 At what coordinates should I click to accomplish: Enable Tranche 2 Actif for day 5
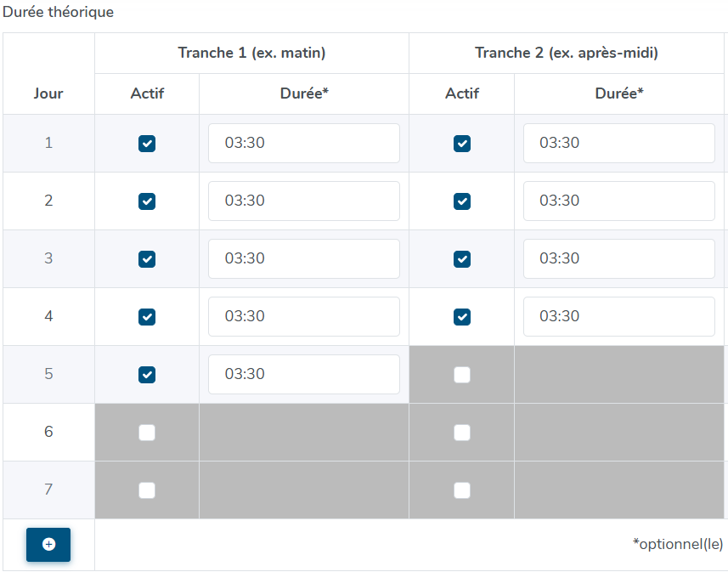click(x=462, y=375)
